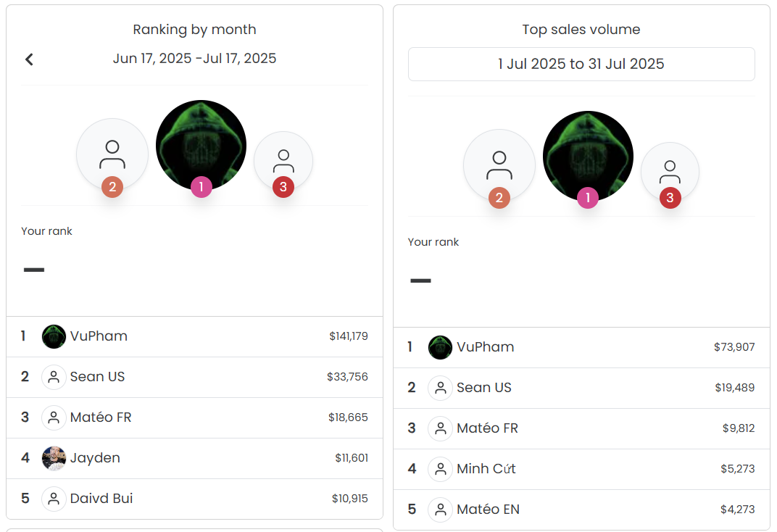The width and height of the screenshot is (777, 532).
Task: Open Sean US row showing $33,756
Action: tap(195, 377)
